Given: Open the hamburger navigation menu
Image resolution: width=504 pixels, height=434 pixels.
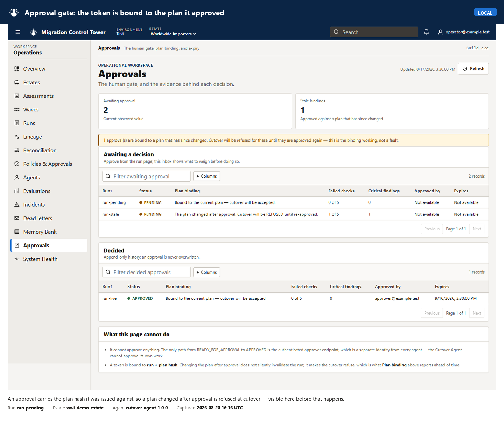Looking at the screenshot, I should 18,32.
